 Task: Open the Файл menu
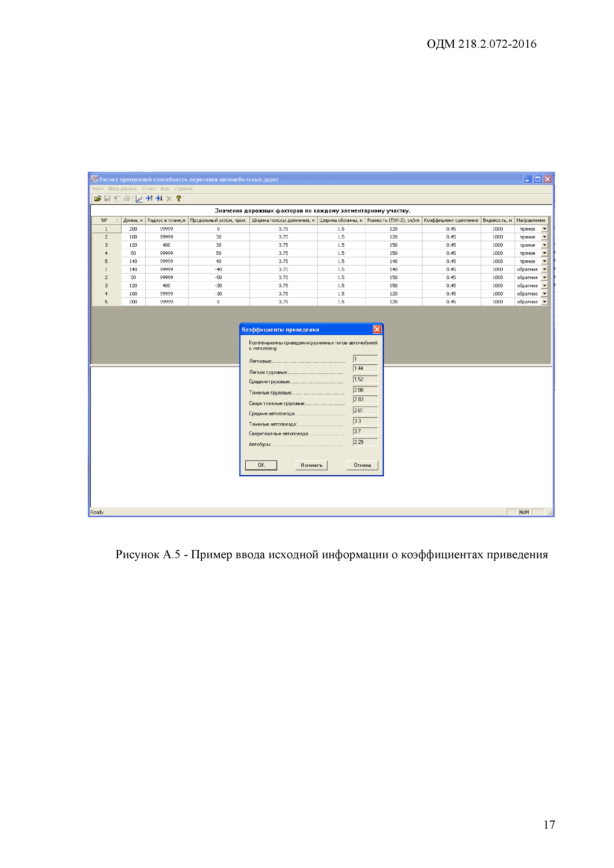click(98, 189)
